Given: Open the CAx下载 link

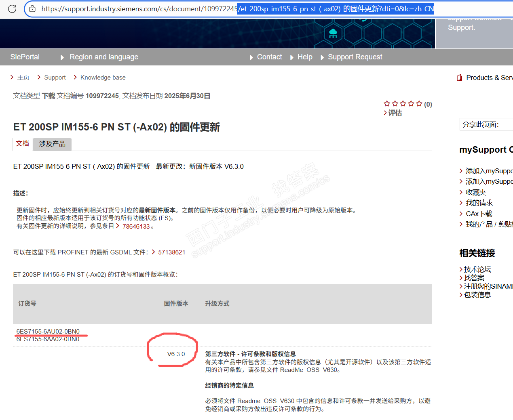Looking at the screenshot, I should pyautogui.click(x=479, y=214).
